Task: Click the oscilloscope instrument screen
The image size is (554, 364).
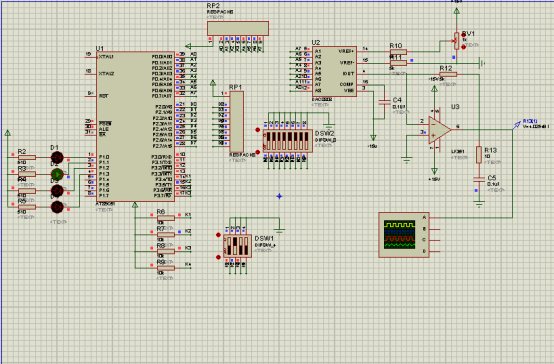Action: (x=400, y=235)
